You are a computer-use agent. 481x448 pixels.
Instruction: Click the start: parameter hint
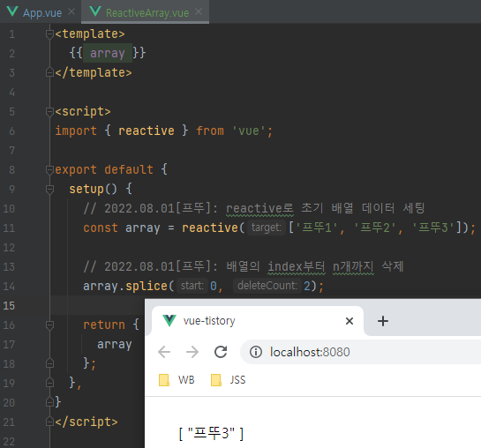pos(192,286)
